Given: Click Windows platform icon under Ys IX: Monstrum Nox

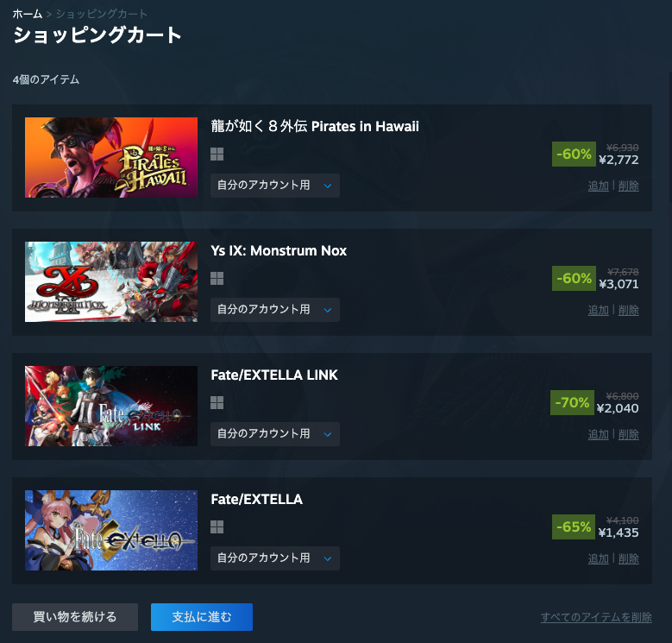Looking at the screenshot, I should point(217,279).
